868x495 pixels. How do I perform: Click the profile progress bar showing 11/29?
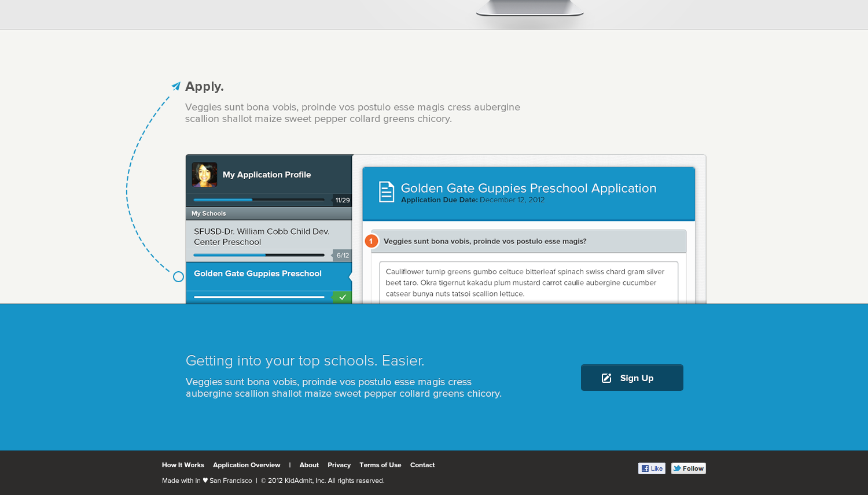[259, 200]
